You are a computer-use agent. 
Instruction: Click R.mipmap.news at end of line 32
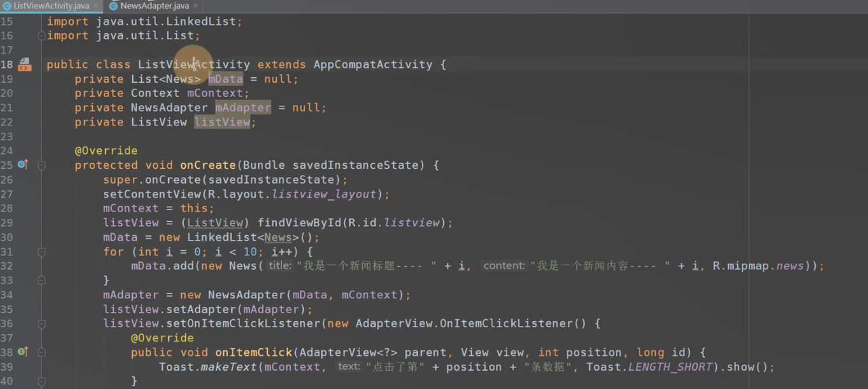point(758,266)
